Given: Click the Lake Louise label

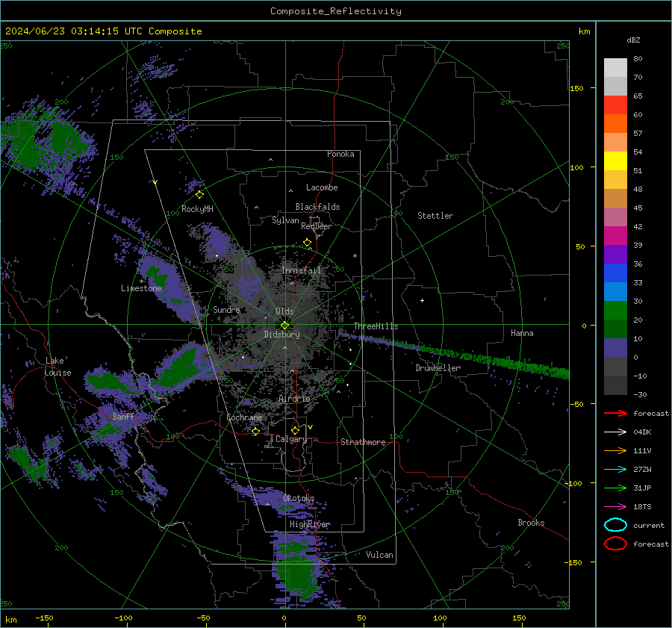Looking at the screenshot, I should [57, 367].
